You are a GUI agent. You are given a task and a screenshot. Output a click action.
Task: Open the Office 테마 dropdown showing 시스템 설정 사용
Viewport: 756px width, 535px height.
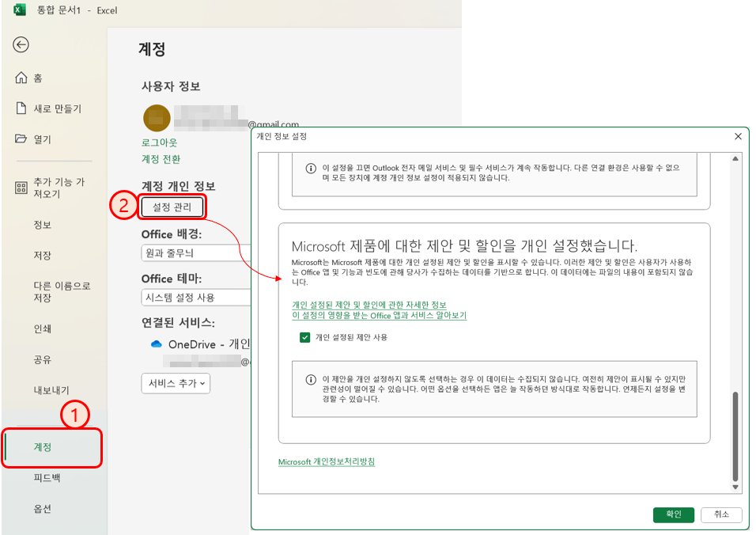[196, 297]
